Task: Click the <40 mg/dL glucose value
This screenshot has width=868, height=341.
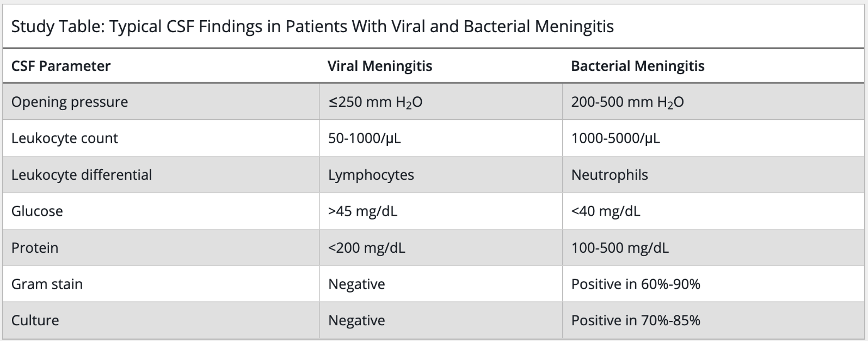Action: [606, 211]
